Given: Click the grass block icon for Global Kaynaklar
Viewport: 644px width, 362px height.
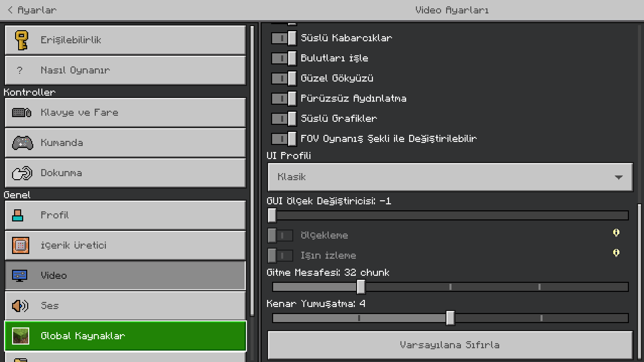Looking at the screenshot, I should click(x=20, y=336).
